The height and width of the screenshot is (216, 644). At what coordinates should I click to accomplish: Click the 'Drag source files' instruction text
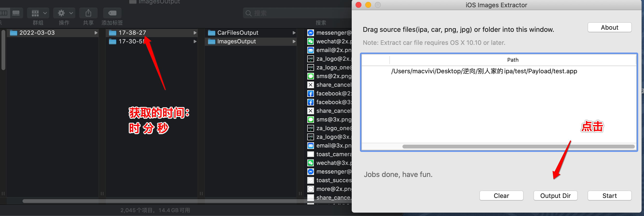(458, 30)
